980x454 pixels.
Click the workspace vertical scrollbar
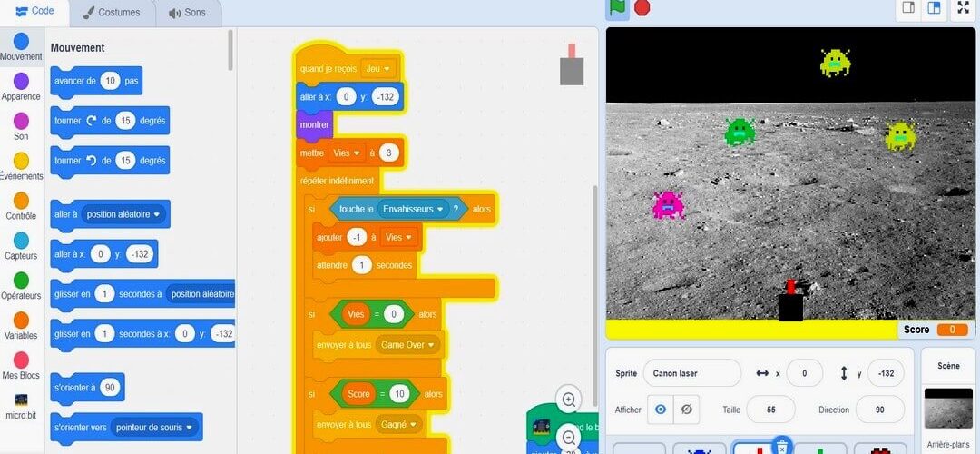pos(595,296)
